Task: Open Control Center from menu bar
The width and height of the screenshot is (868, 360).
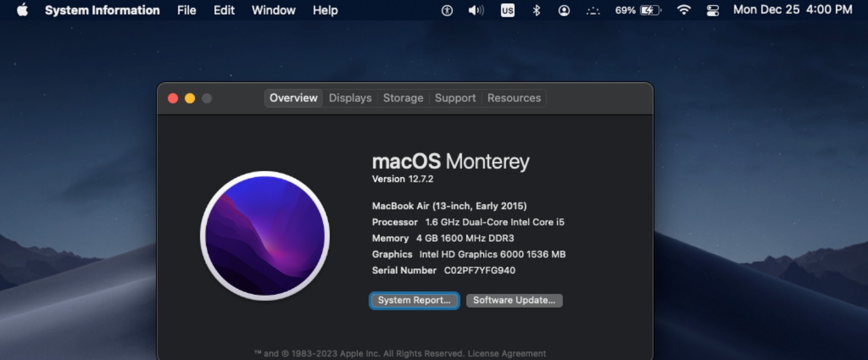Action: [x=713, y=10]
